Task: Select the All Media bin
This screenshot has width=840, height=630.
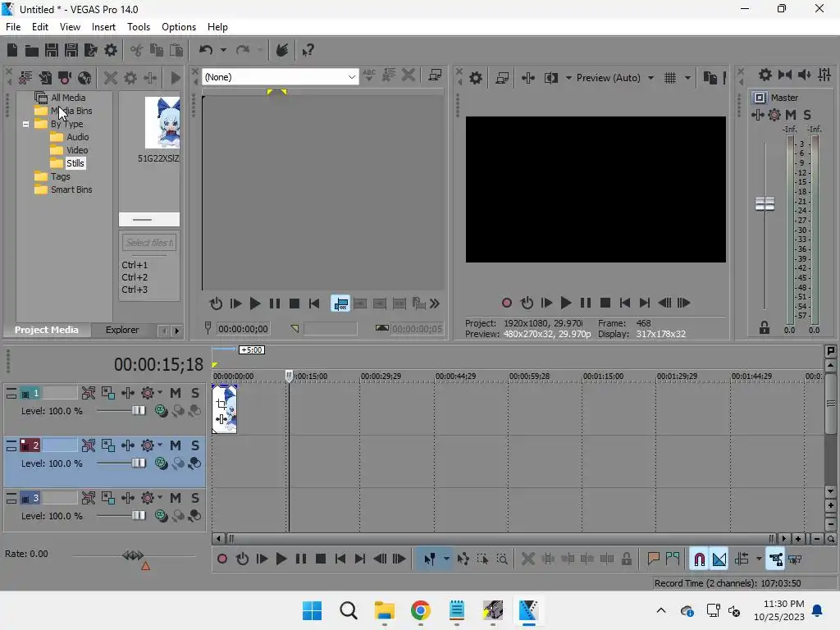Action: tap(68, 98)
